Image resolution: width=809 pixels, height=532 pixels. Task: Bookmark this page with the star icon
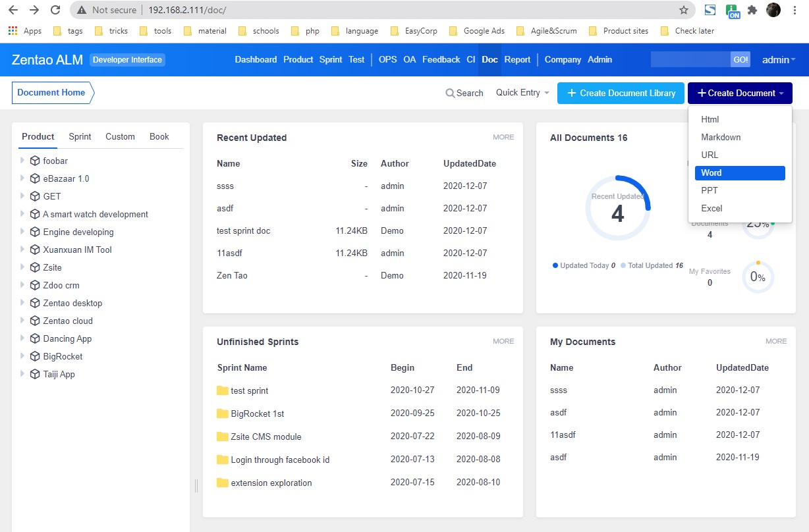click(684, 10)
